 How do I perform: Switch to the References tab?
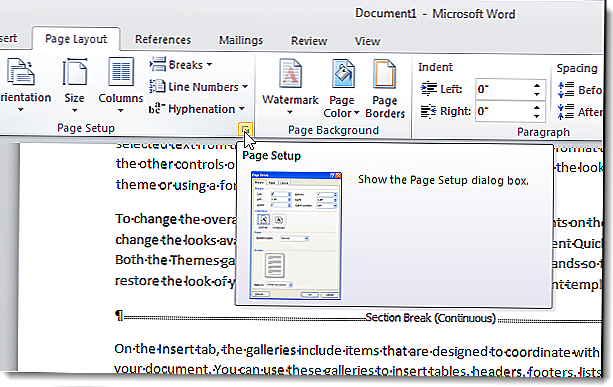(163, 40)
